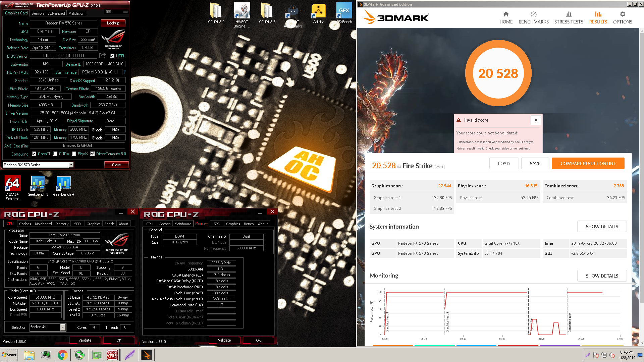This screenshot has height=362, width=644.
Task: Go to 3DMark Home
Action: coord(506,18)
